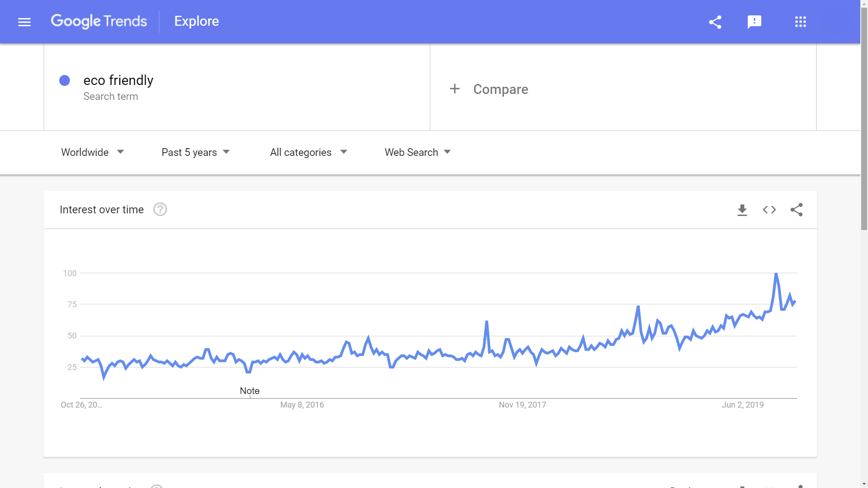Image resolution: width=868 pixels, height=488 pixels.
Task: Click the eco friendly search term
Action: pos(118,80)
